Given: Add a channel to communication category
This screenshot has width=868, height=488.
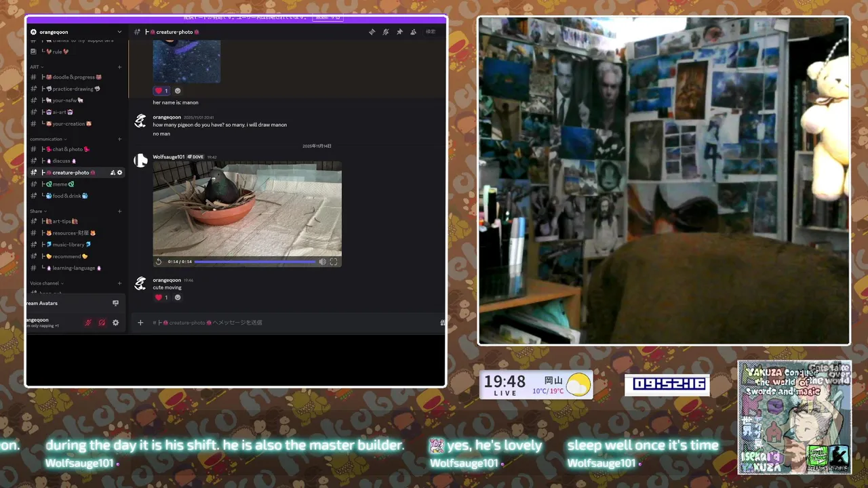Looking at the screenshot, I should (120, 139).
